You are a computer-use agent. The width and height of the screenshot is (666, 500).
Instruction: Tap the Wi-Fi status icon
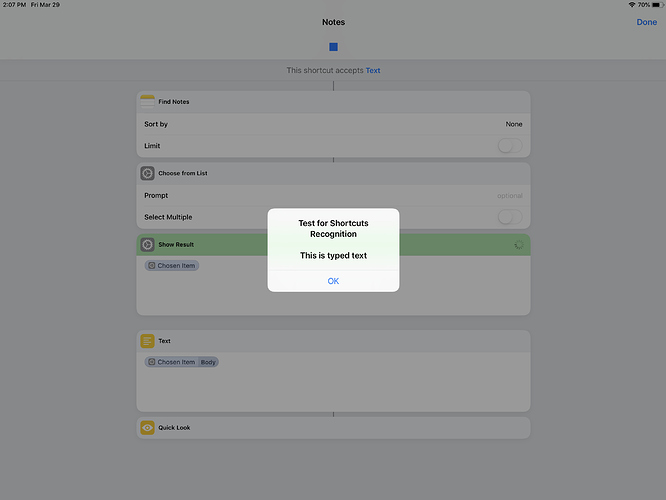pyautogui.click(x=632, y=5)
